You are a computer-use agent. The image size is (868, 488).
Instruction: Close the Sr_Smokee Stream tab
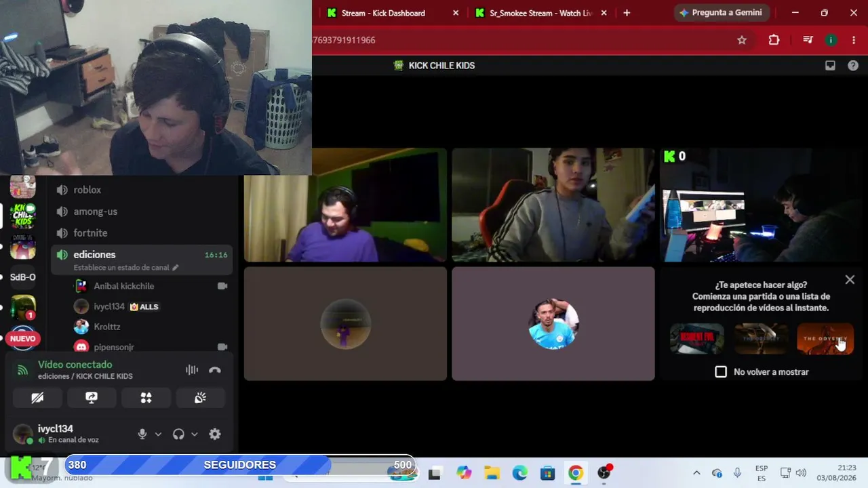coord(604,13)
